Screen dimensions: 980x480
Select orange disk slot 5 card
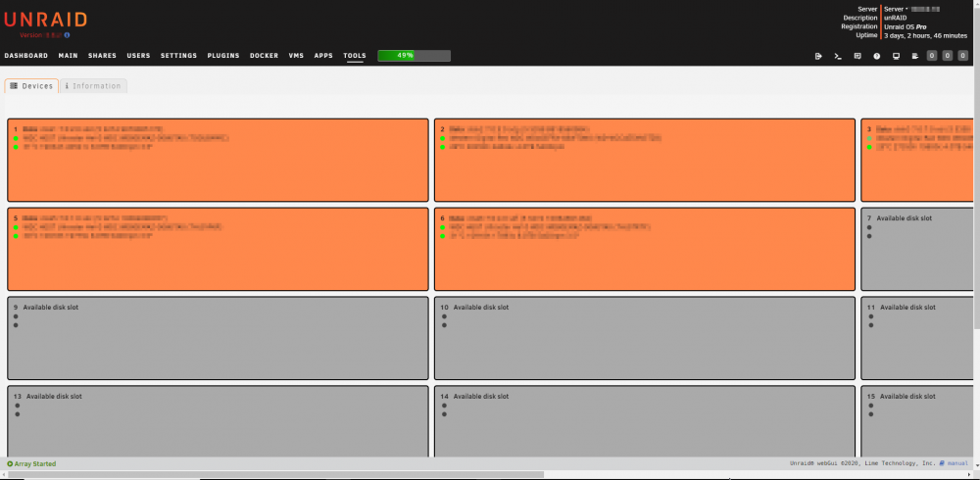coord(218,249)
